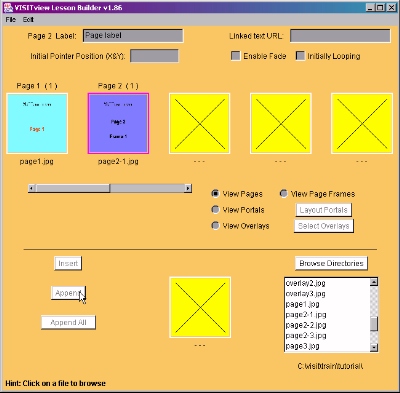Select the View Page Frames radio button
400x393 pixels.
[x=284, y=193]
